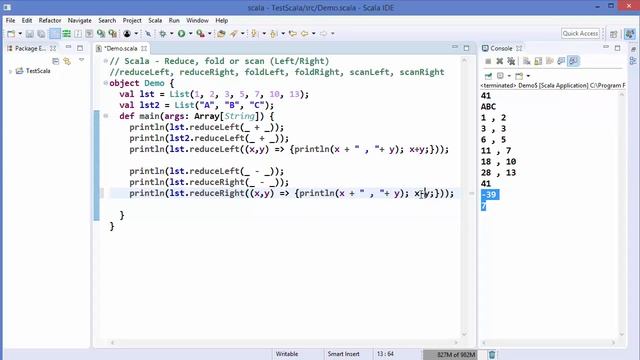Click the Forward navigation arrow in toolbar

coord(323,33)
